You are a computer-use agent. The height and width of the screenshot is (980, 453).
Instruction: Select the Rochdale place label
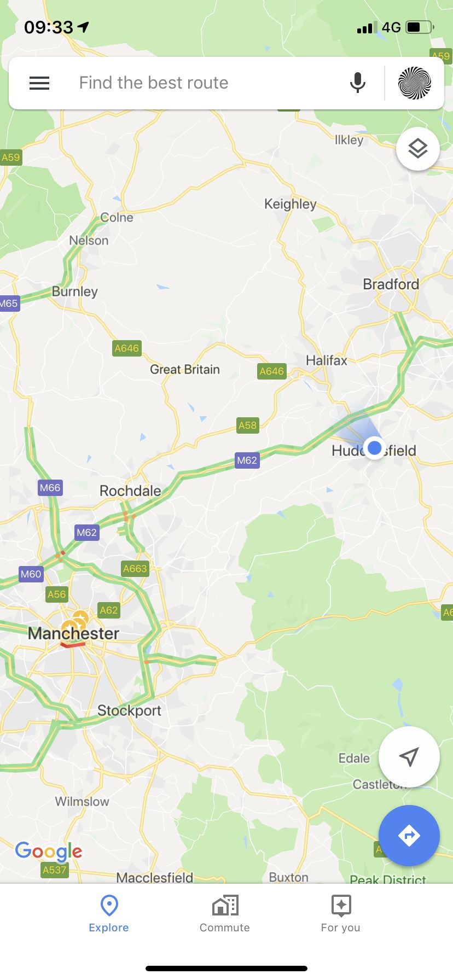click(130, 491)
